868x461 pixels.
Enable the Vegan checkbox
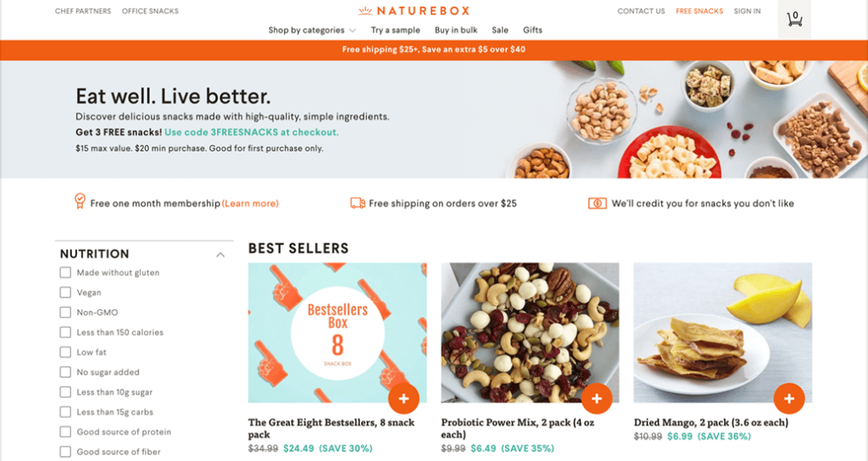click(x=65, y=292)
